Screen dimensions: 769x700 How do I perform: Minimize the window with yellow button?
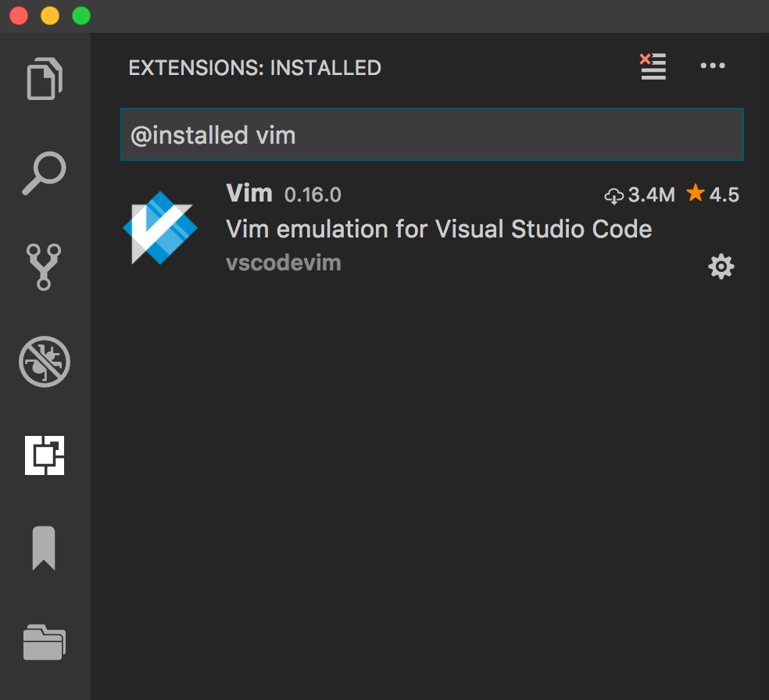pyautogui.click(x=50, y=16)
